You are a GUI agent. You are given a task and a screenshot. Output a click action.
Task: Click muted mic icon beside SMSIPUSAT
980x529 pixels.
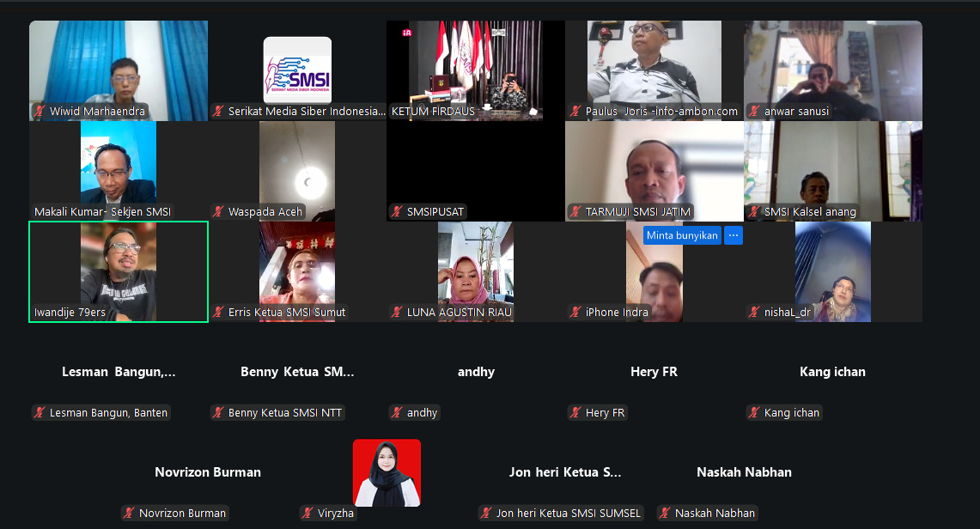pos(397,212)
